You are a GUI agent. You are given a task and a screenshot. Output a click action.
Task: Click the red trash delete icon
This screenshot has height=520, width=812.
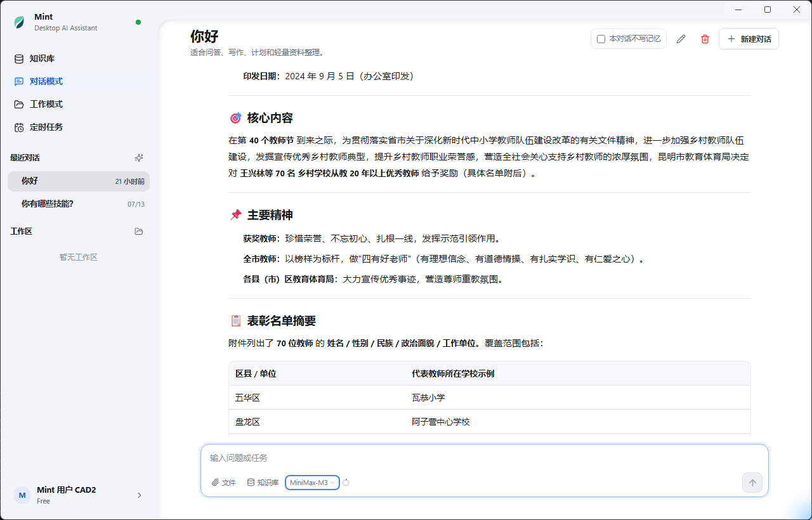click(x=705, y=39)
